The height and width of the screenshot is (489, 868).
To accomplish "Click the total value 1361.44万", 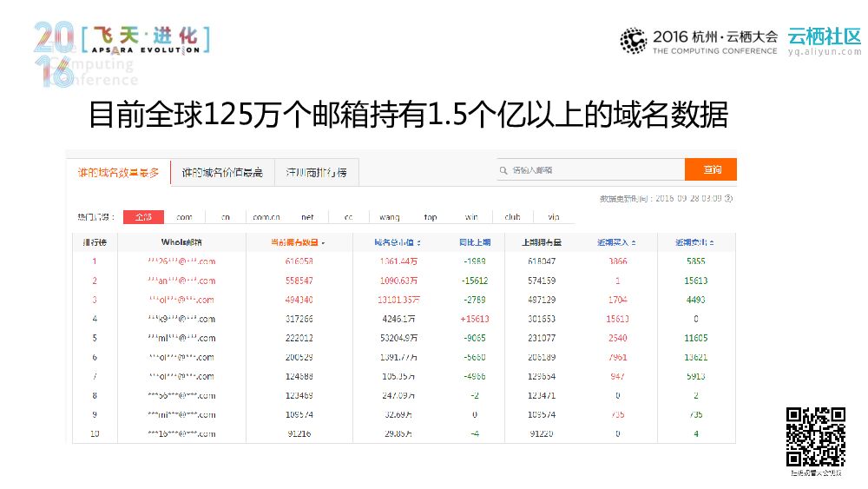I will [x=398, y=261].
